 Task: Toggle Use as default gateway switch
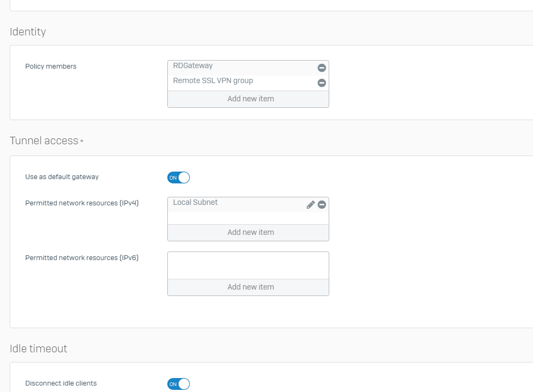(179, 177)
